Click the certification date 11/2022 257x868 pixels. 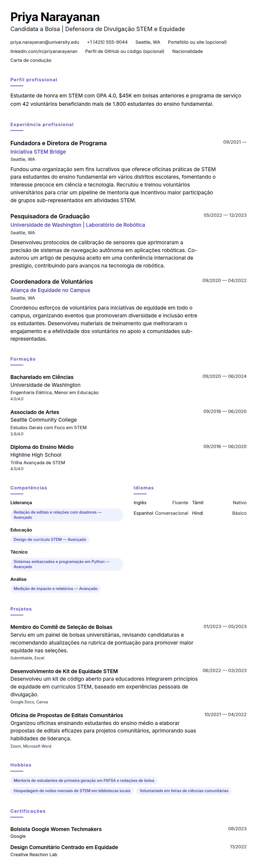click(238, 847)
